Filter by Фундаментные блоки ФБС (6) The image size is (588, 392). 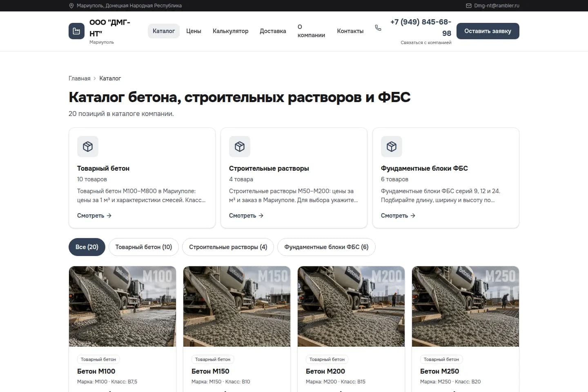(326, 247)
